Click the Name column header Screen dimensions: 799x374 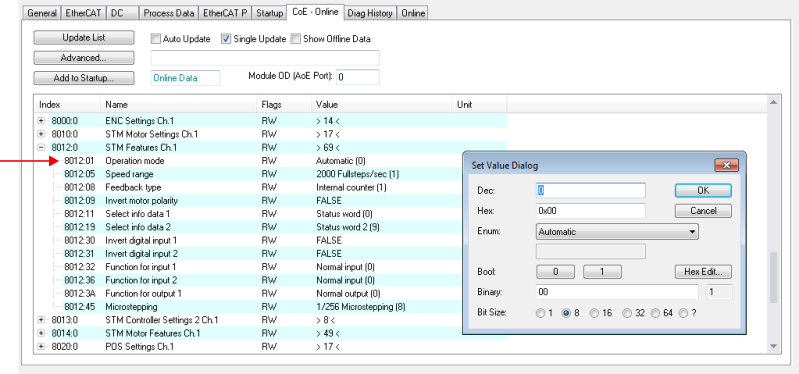178,104
